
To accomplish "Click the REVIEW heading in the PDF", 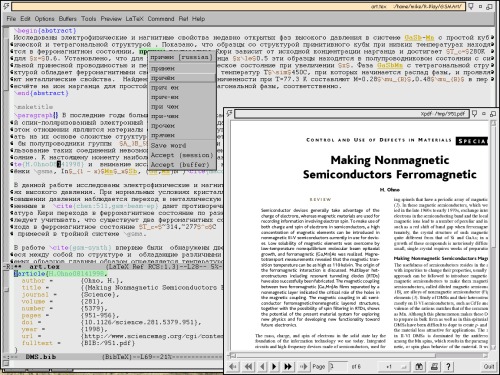I will point(320,199).
